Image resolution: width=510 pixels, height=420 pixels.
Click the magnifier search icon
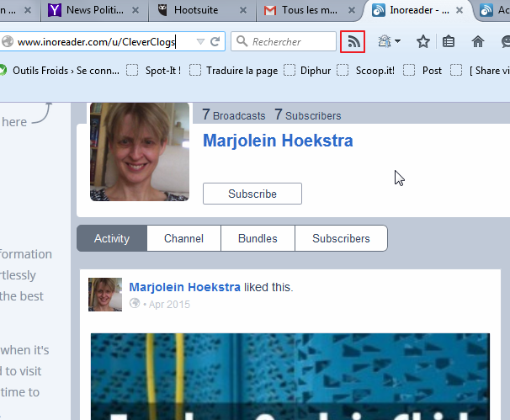click(242, 41)
